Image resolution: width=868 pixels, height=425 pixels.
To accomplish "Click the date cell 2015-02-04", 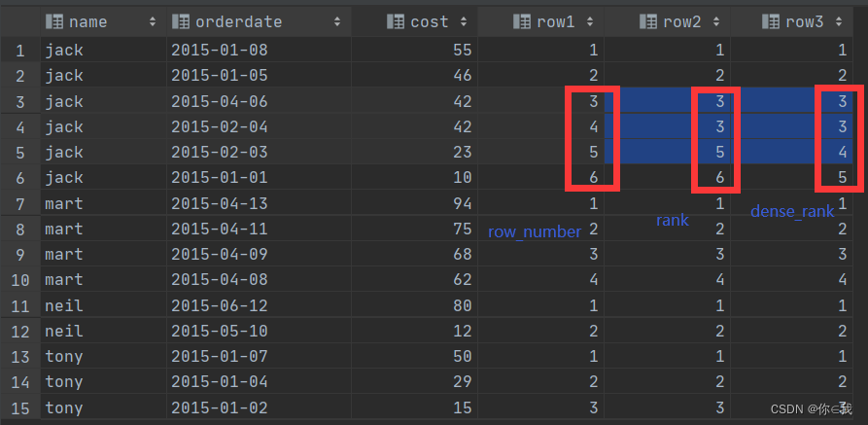I will (x=259, y=126).
